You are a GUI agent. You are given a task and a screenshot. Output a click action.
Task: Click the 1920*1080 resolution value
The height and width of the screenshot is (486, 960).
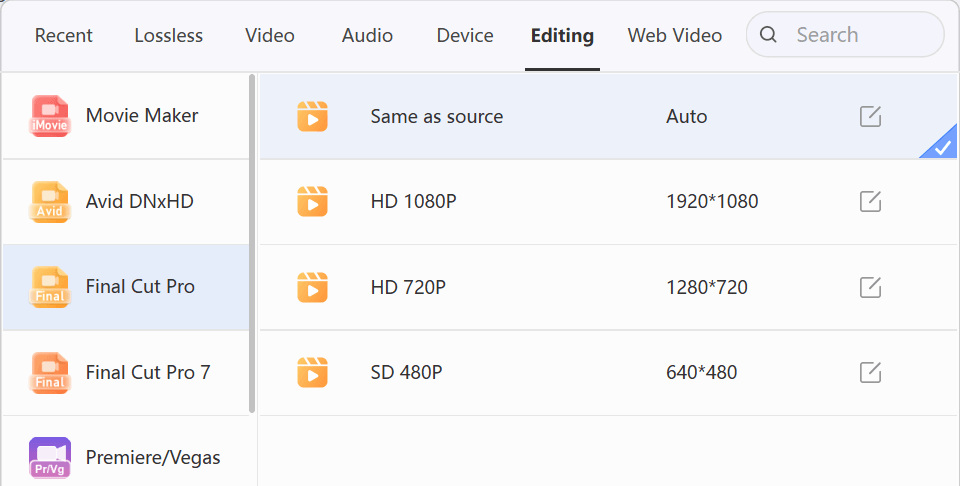pos(712,201)
